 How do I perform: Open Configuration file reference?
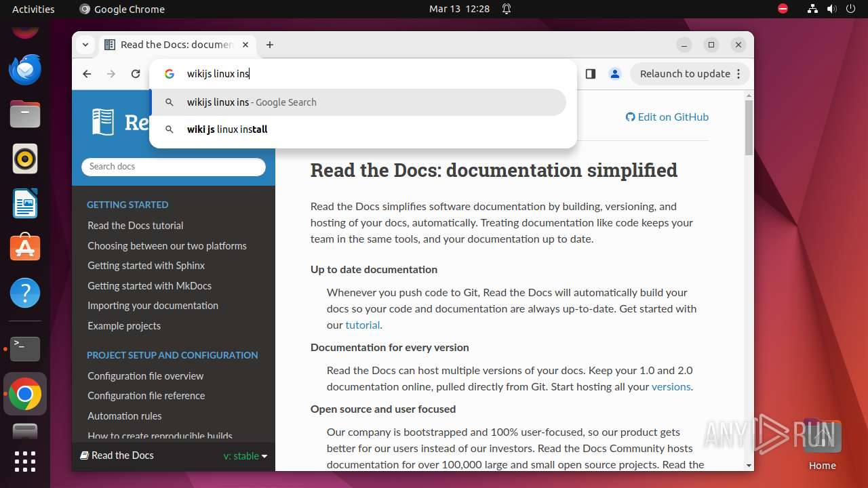[x=146, y=396]
